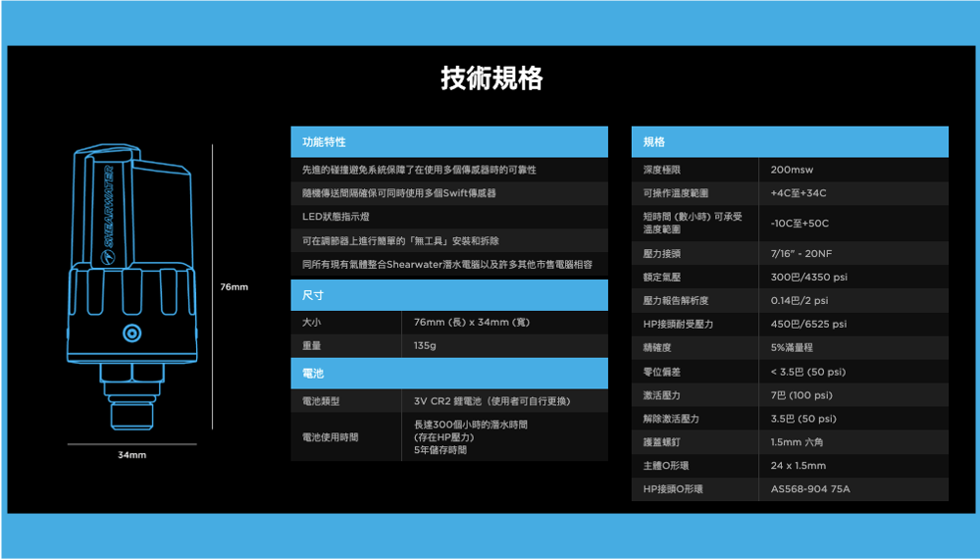Viewport: 980px width, 559px height.
Task: Select the 尺寸 section header
Action: 449,295
